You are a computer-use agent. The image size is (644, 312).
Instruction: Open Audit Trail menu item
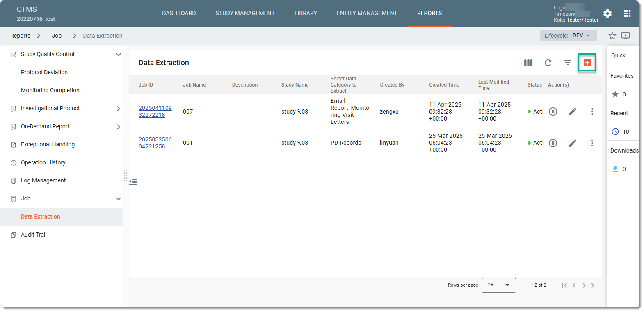[34, 235]
